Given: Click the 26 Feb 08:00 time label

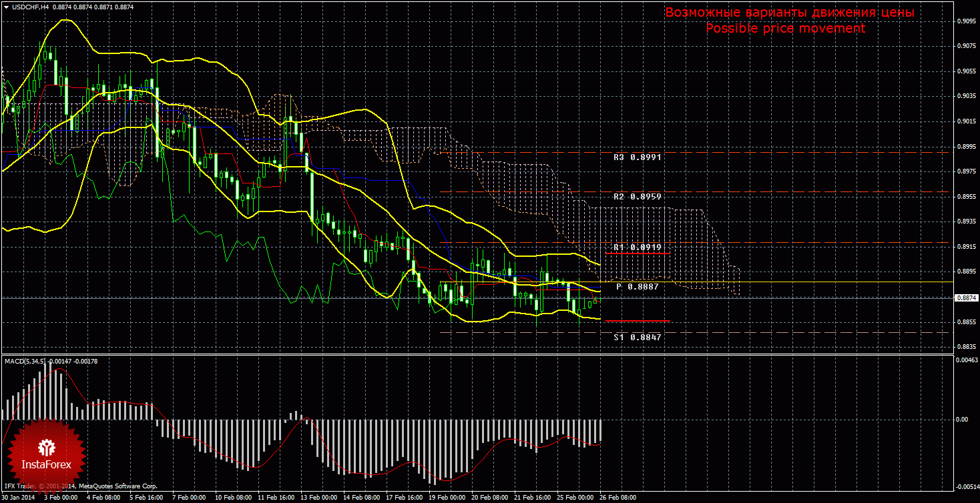Looking at the screenshot, I should click(x=618, y=498).
